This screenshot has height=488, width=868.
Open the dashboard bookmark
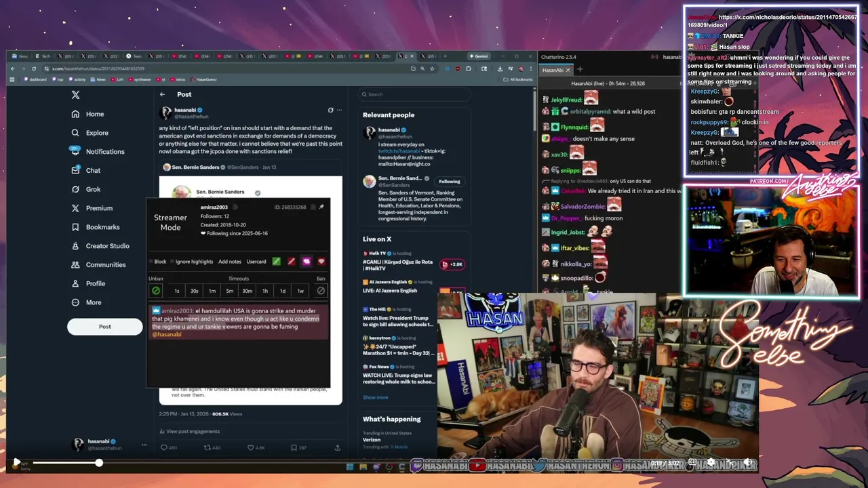pyautogui.click(x=35, y=79)
